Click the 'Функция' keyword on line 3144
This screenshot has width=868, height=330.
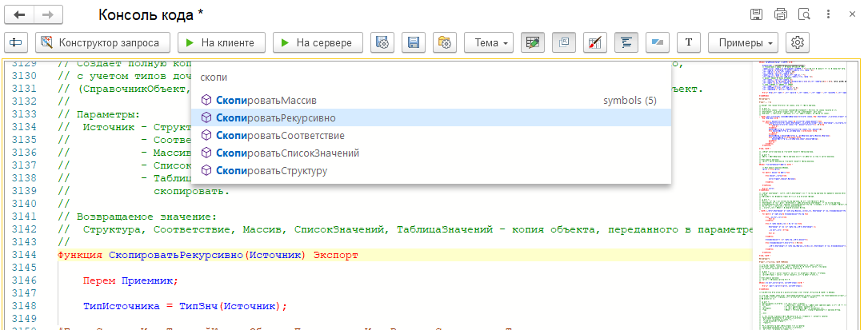(x=80, y=255)
